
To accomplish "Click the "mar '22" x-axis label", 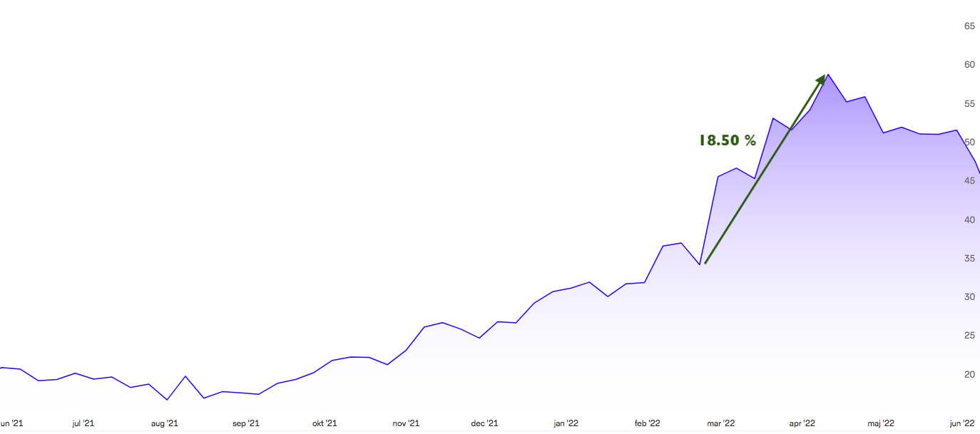I will 720,423.
